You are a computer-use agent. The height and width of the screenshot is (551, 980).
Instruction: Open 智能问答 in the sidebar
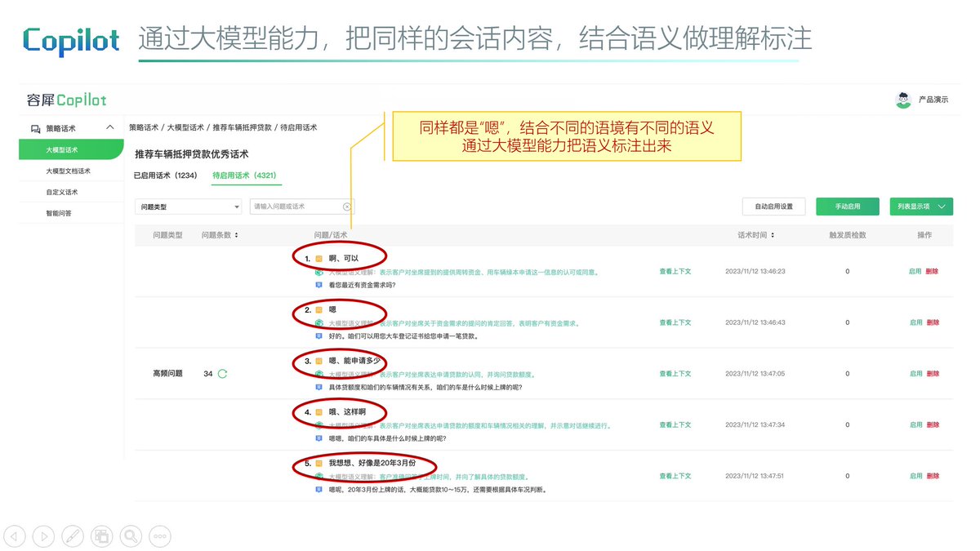click(59, 213)
